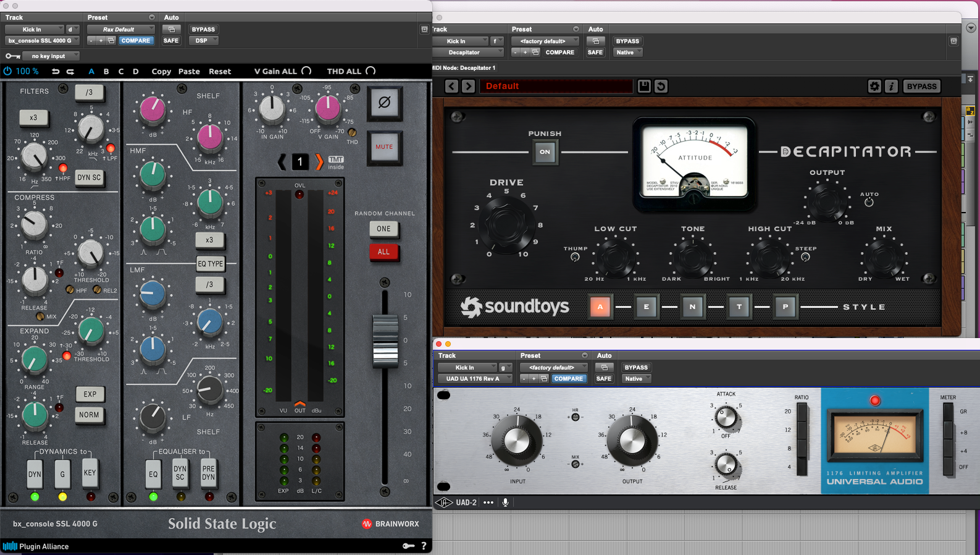Toggle the EQ TYPE button

(x=210, y=263)
